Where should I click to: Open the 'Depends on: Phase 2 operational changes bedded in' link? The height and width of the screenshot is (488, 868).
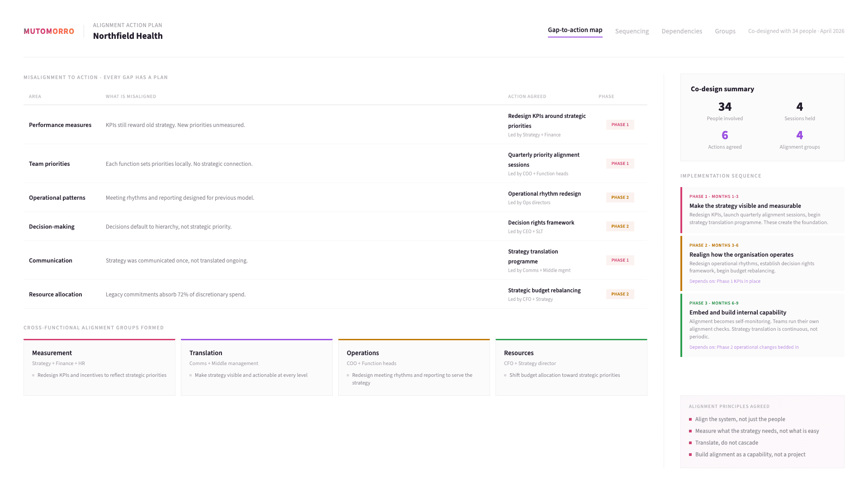coord(744,347)
